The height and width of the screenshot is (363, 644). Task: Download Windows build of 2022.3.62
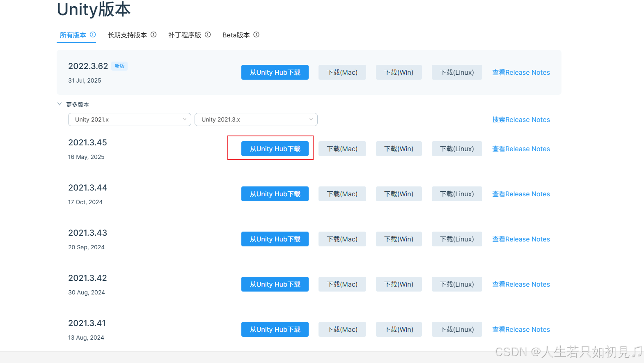399,72
